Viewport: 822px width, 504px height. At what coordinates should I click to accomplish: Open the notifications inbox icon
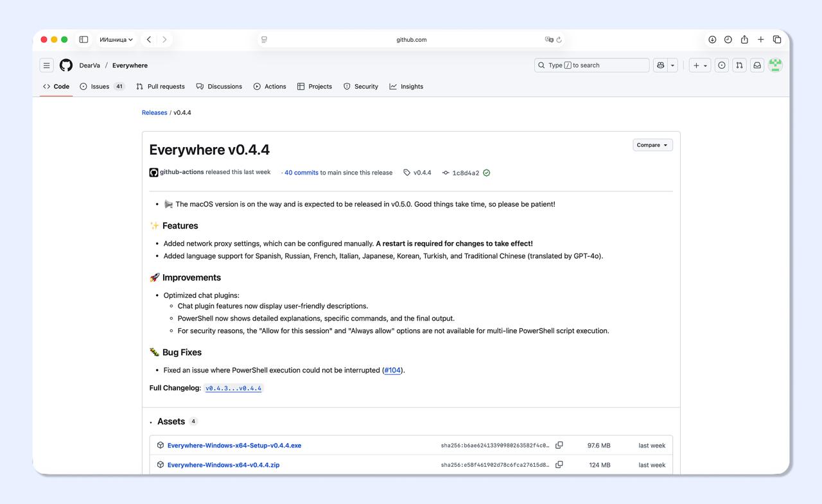pyautogui.click(x=757, y=65)
